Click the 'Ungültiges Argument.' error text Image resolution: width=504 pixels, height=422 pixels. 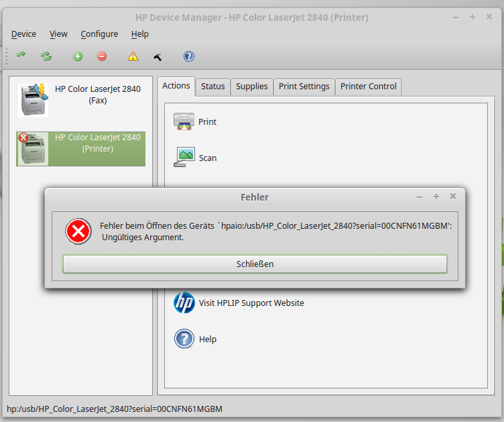143,238
